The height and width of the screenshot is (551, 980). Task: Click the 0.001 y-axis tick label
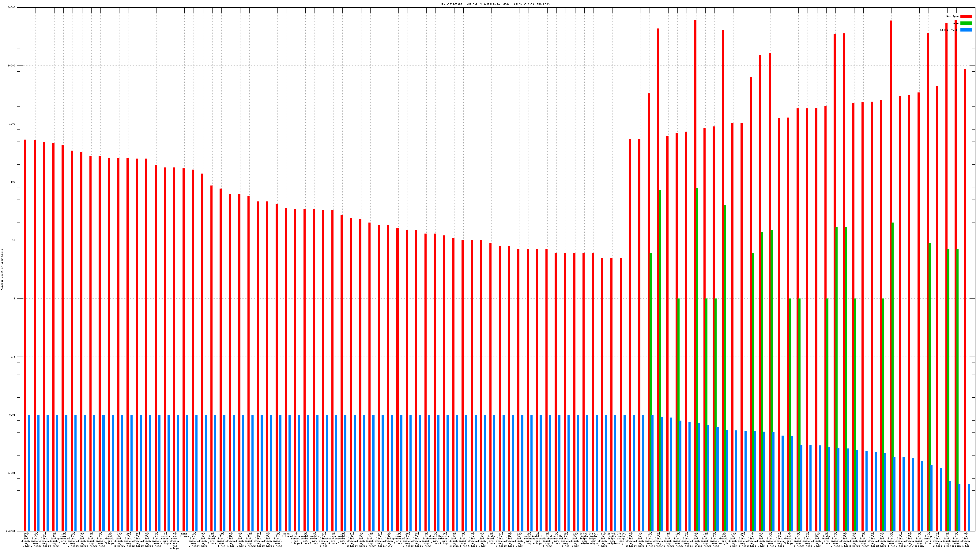tap(12, 474)
